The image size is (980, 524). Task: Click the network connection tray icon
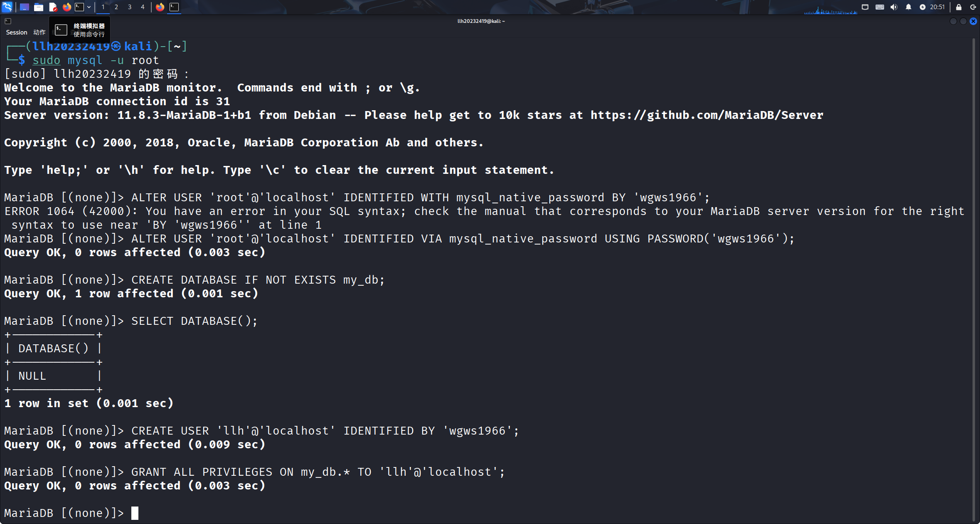coord(865,7)
